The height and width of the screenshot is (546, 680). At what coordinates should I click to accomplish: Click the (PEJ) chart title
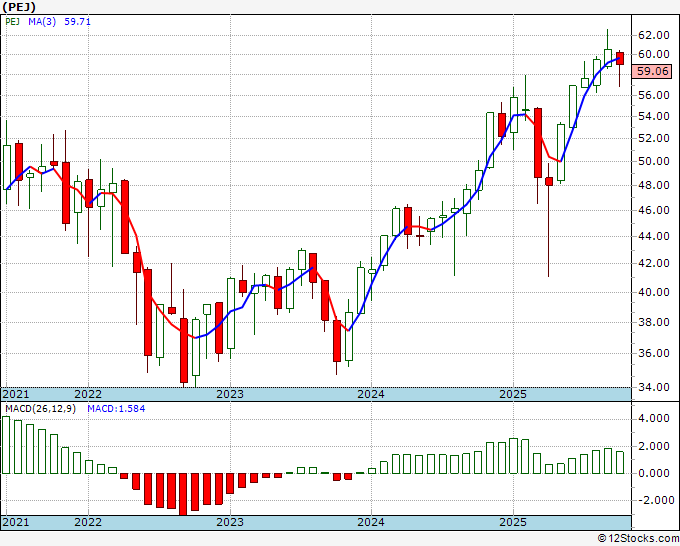[18, 7]
